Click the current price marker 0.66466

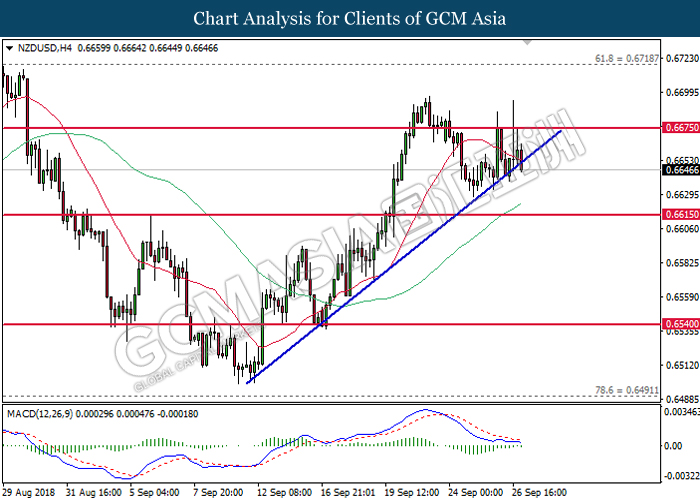678,170
